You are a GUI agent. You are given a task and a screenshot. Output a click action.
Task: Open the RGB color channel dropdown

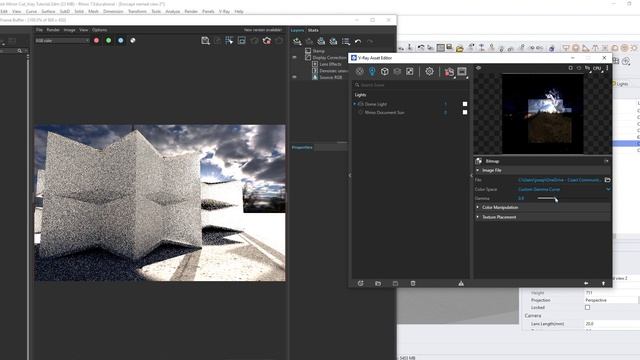click(62, 40)
